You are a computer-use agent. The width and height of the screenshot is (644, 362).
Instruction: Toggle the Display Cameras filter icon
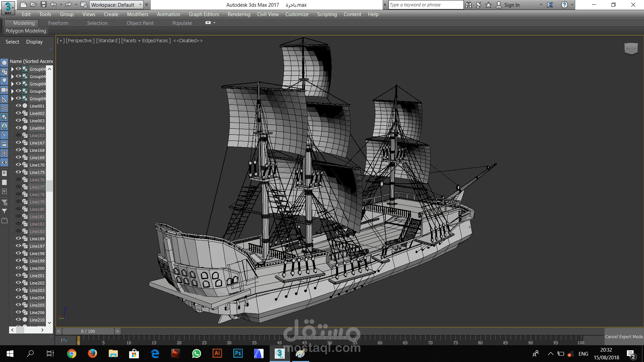coord(4,90)
